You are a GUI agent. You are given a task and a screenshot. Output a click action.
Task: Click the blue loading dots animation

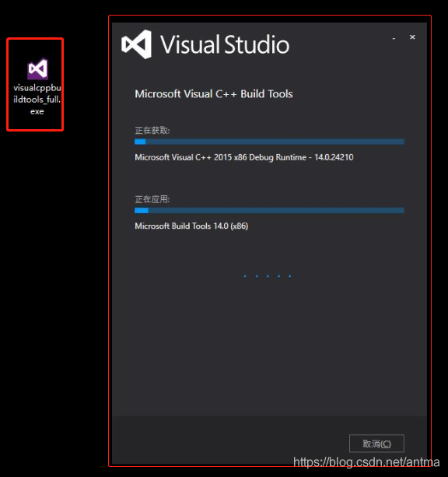pos(268,276)
